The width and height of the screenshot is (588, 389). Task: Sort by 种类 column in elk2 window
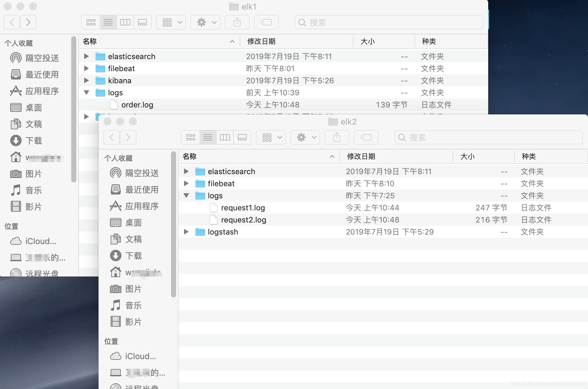click(x=551, y=156)
